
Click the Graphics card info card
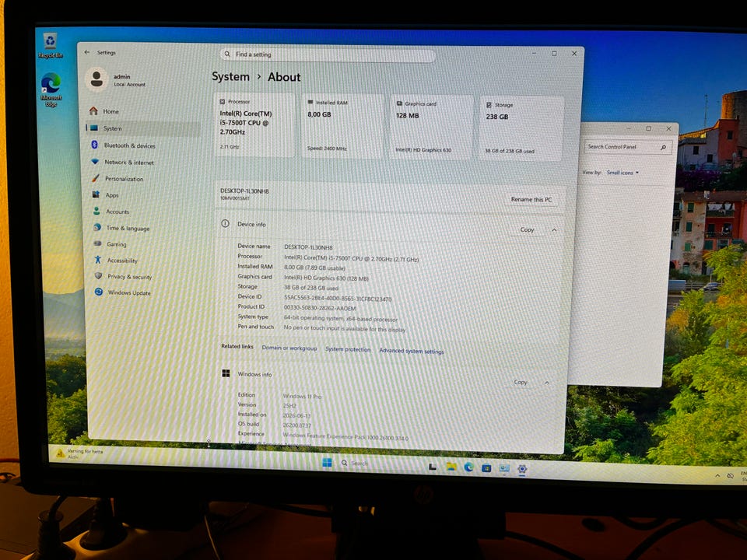[432, 127]
